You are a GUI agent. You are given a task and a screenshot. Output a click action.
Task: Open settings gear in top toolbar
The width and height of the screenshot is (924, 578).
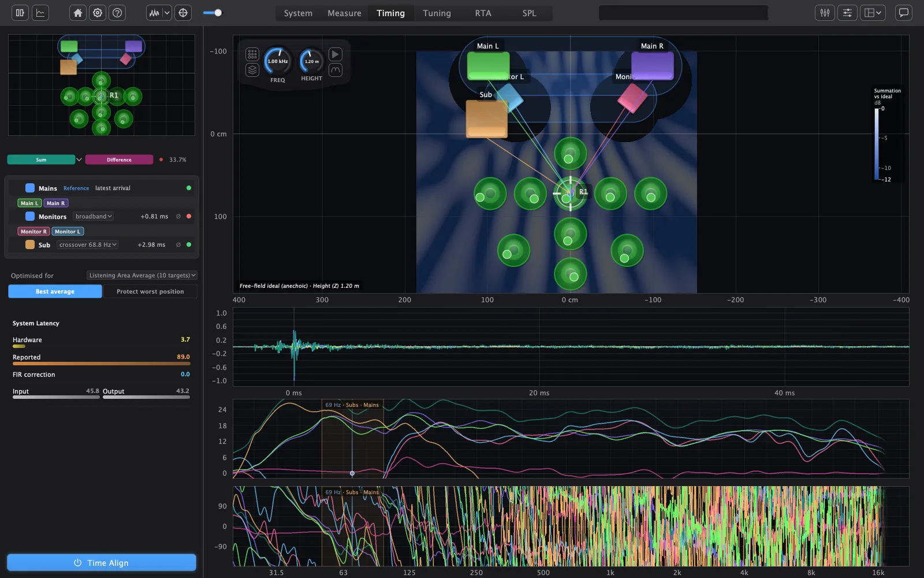pos(98,13)
